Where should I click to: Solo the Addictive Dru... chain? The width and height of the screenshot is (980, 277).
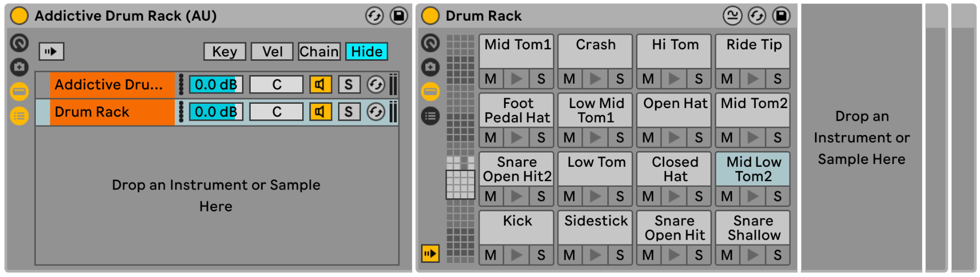pos(349,85)
